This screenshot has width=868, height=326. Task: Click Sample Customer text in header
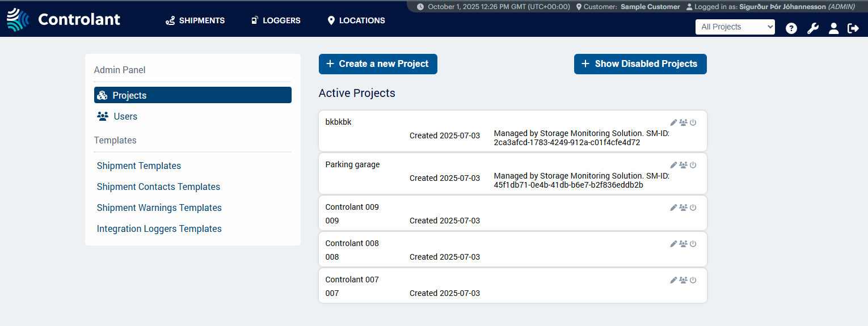[650, 7]
